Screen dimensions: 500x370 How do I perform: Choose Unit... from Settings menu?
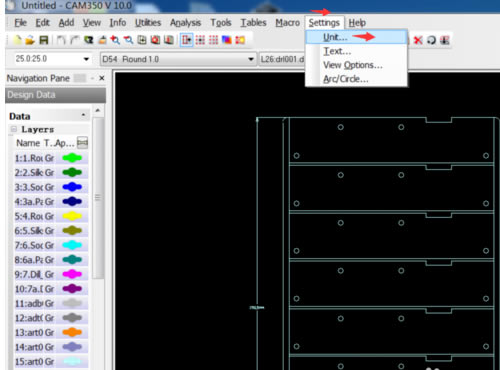click(357, 37)
